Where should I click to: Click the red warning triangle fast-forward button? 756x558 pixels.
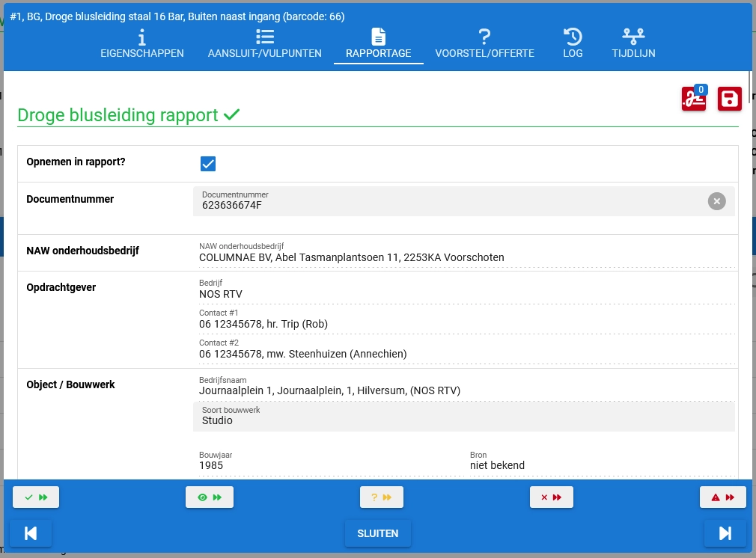(722, 497)
